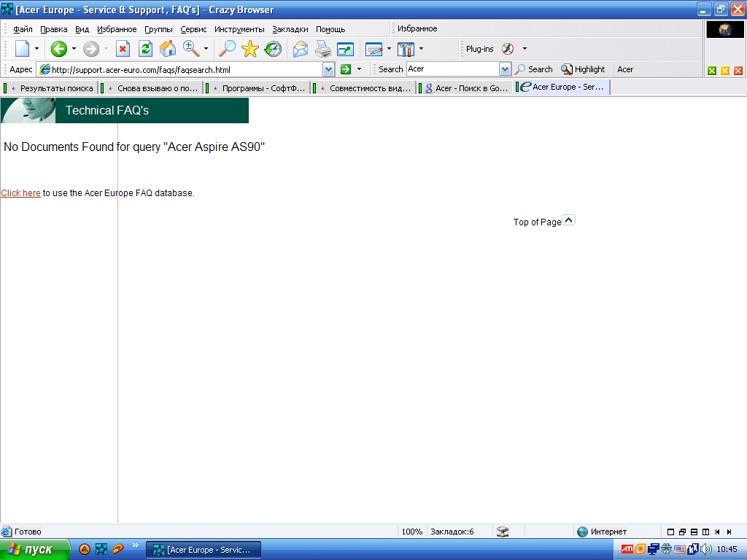
Task: Click the Top of Page arrow button
Action: click(x=569, y=220)
